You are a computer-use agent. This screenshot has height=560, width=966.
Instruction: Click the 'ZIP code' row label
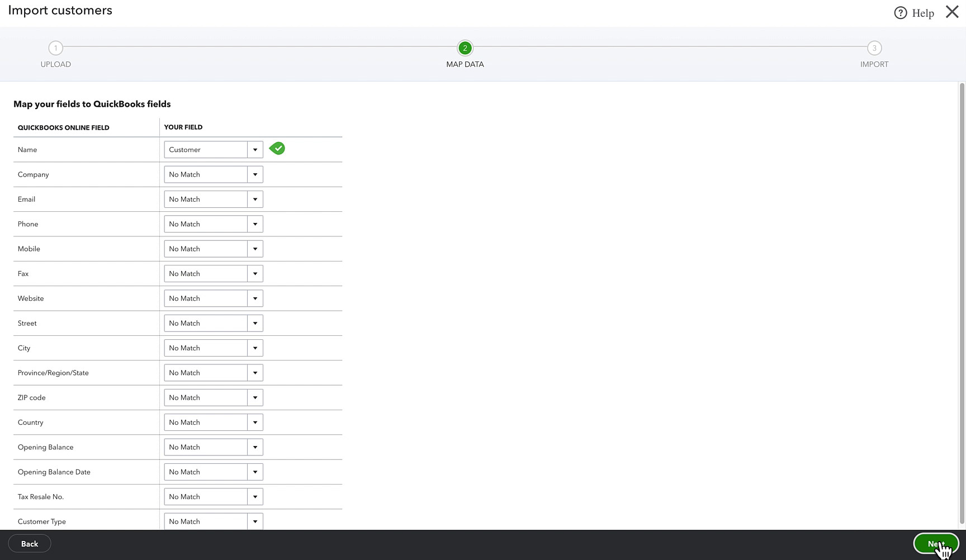pyautogui.click(x=32, y=397)
